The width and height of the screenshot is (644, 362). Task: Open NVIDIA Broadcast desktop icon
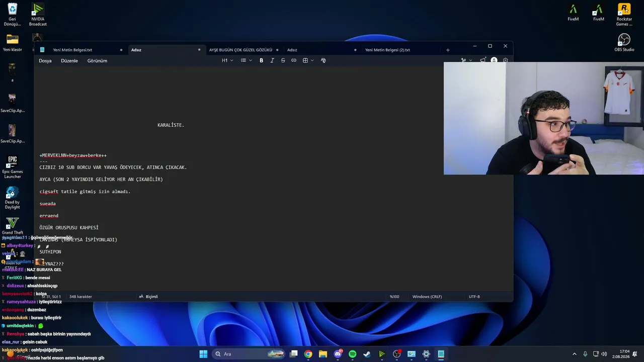click(x=38, y=15)
